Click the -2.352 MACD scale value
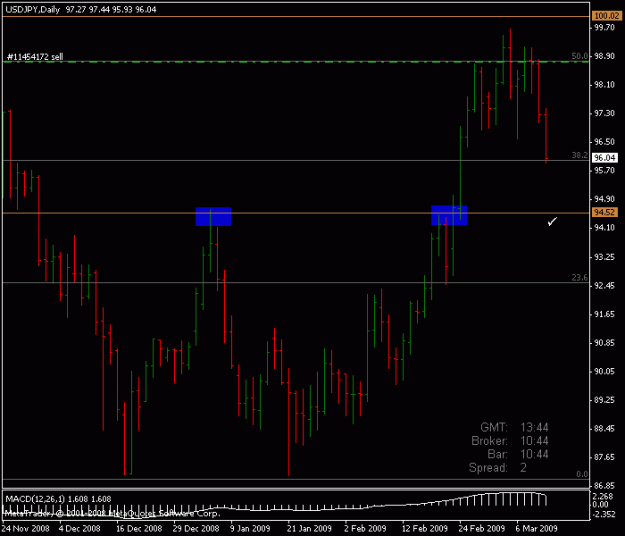The height and width of the screenshot is (536, 625). [604, 514]
